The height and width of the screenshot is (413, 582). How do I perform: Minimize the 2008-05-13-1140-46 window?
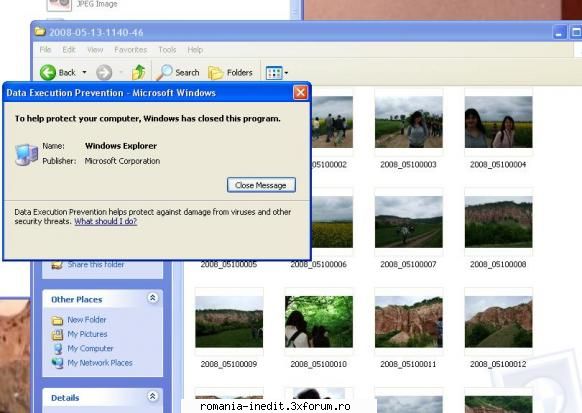point(559,32)
